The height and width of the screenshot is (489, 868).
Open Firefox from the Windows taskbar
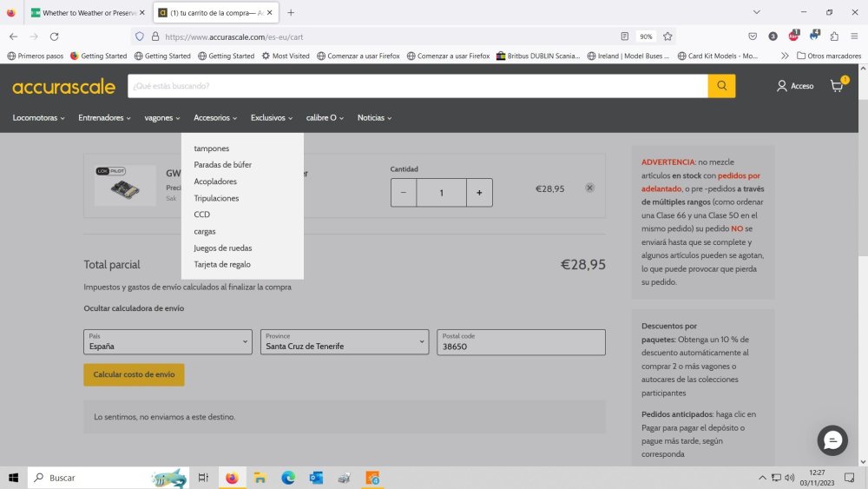click(x=231, y=478)
